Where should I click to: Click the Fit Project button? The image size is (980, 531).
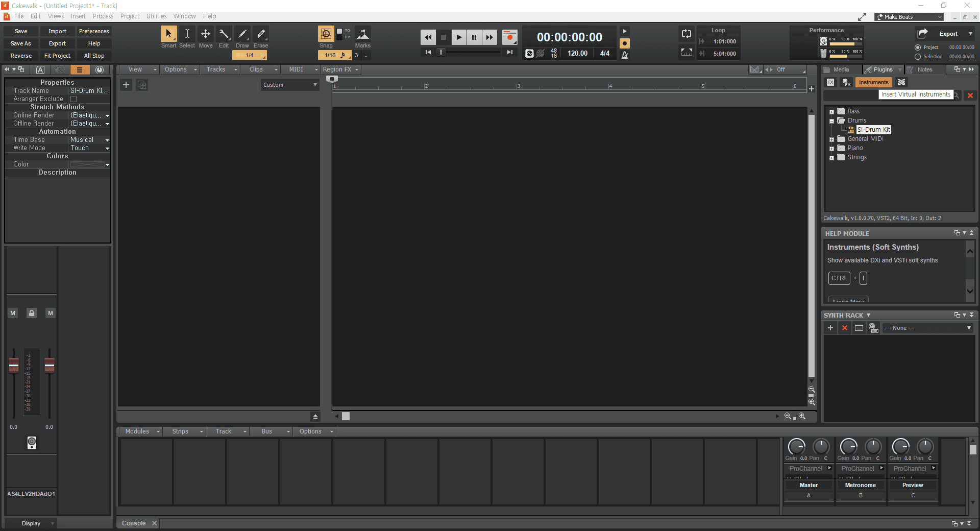[57, 56]
